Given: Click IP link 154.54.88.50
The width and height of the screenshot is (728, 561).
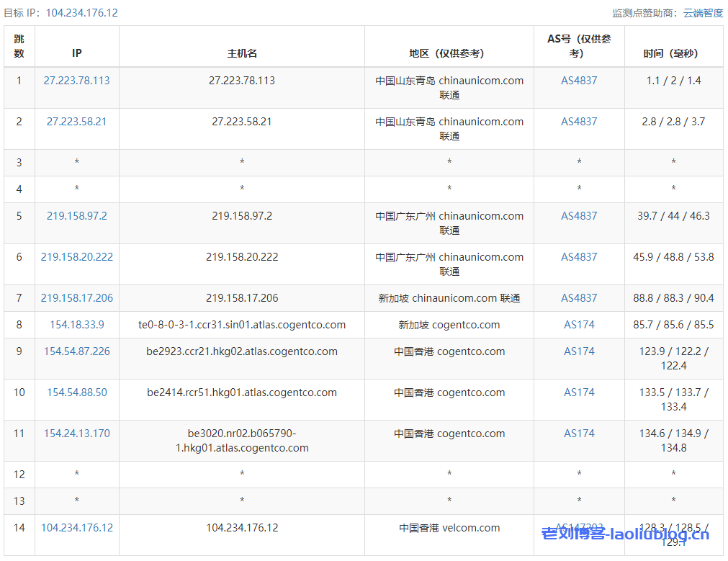Looking at the screenshot, I should pos(77,392).
